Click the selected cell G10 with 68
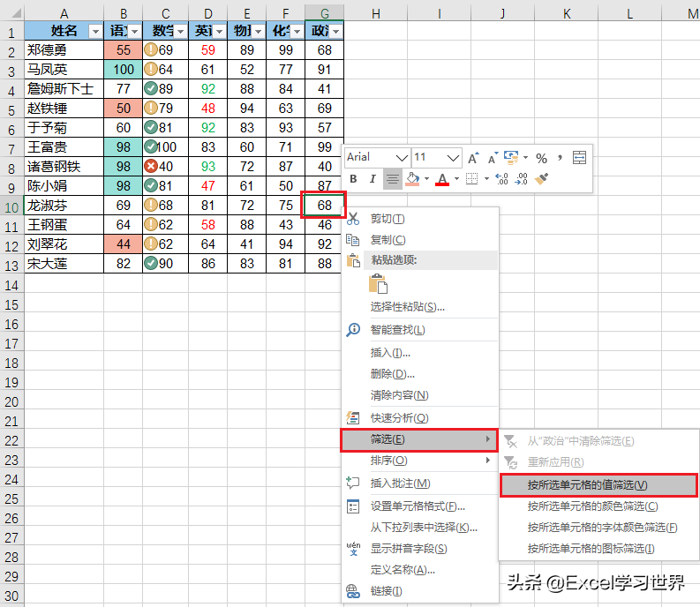 coord(324,206)
